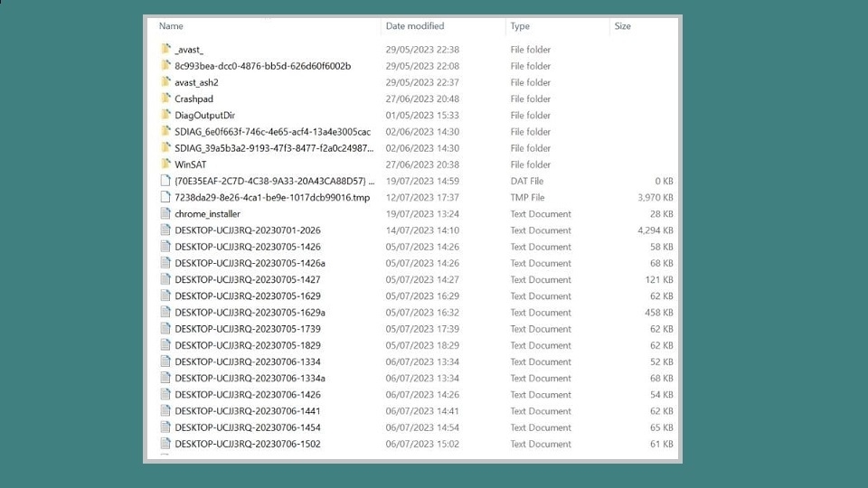Screen dimensions: 868x488
Task: Select the icon of DESKTOP-UCJJ3RQ-20230705-1427
Action: tap(165, 279)
